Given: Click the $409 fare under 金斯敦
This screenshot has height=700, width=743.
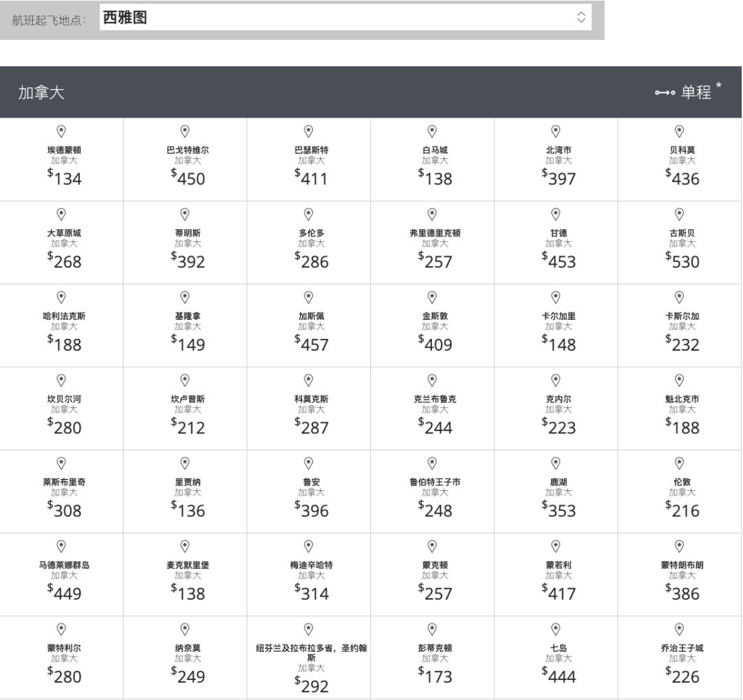Looking at the screenshot, I should coord(435,344).
